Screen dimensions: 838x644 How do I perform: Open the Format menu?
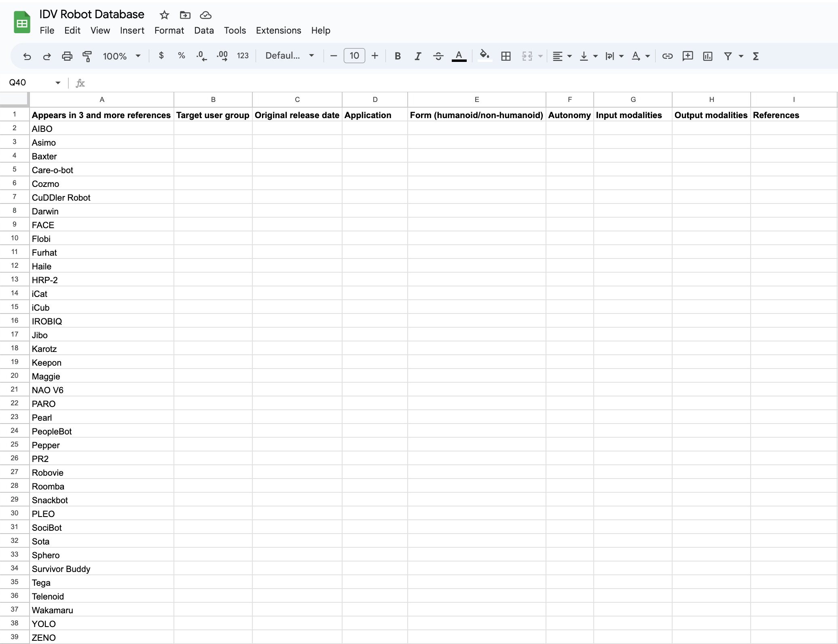(168, 30)
